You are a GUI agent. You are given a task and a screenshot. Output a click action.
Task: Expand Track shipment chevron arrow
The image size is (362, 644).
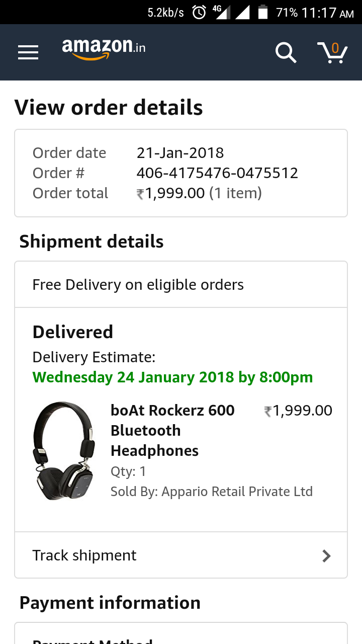click(326, 555)
